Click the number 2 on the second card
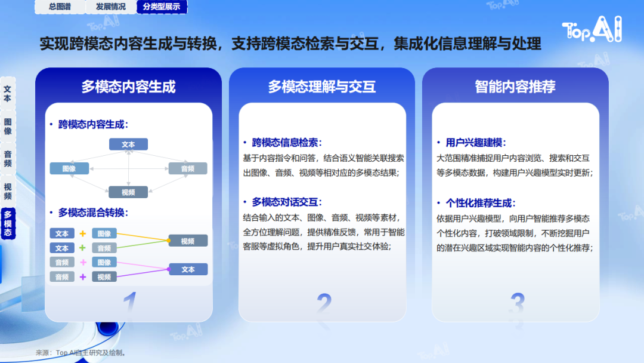The image size is (644, 363). [324, 304]
